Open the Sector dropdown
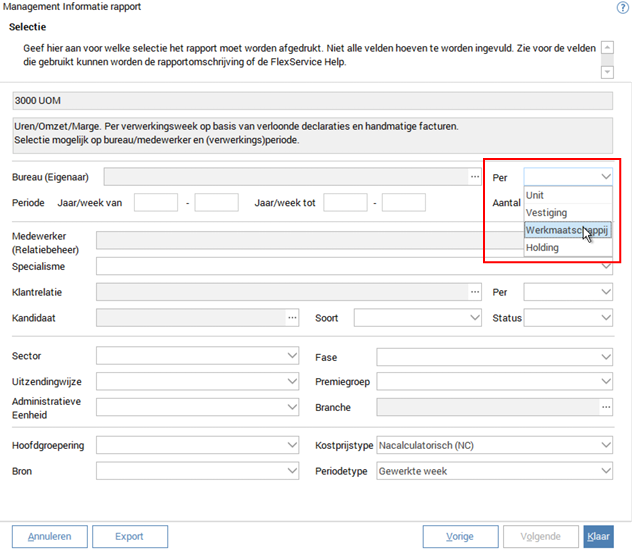This screenshot has width=632, height=555. (291, 357)
